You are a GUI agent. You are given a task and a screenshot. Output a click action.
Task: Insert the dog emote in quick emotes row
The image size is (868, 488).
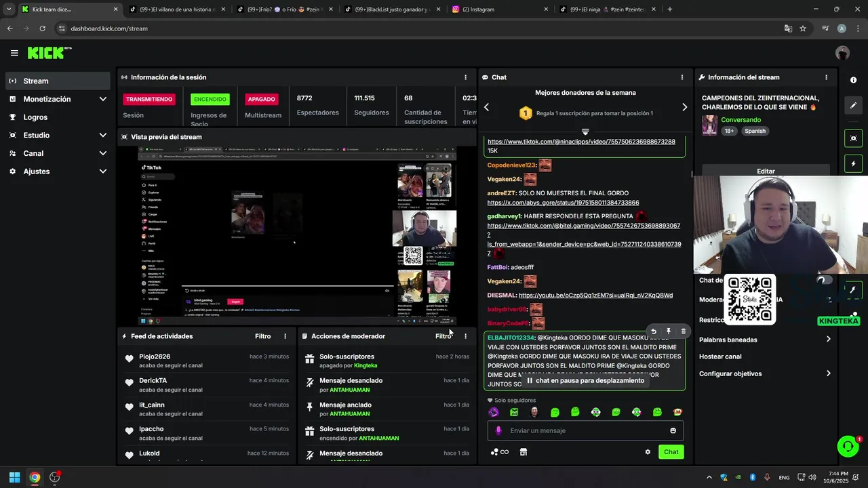click(677, 412)
